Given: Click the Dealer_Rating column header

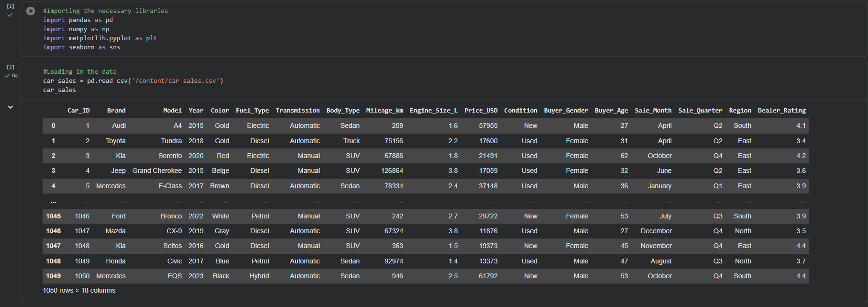Looking at the screenshot, I should coord(782,111).
